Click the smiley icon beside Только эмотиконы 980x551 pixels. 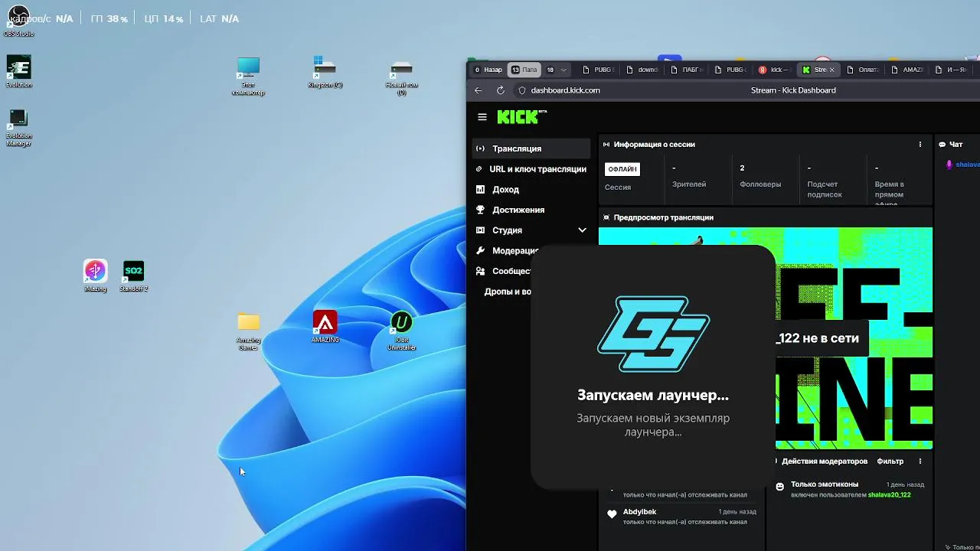(780, 487)
